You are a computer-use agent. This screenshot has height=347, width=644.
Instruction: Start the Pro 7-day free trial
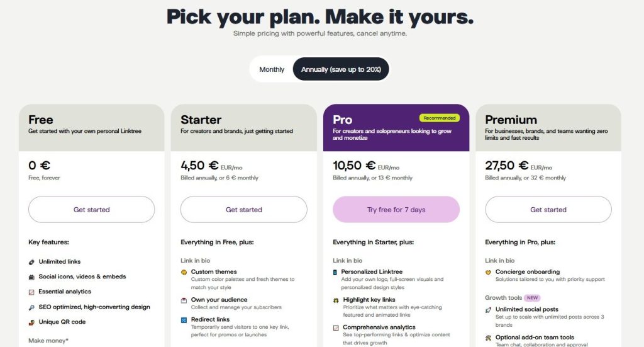pyautogui.click(x=396, y=210)
